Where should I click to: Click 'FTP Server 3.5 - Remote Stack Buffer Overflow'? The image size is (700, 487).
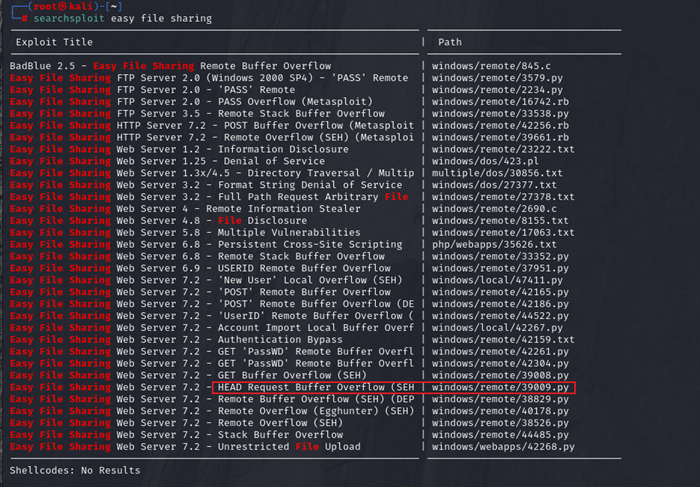click(x=251, y=114)
